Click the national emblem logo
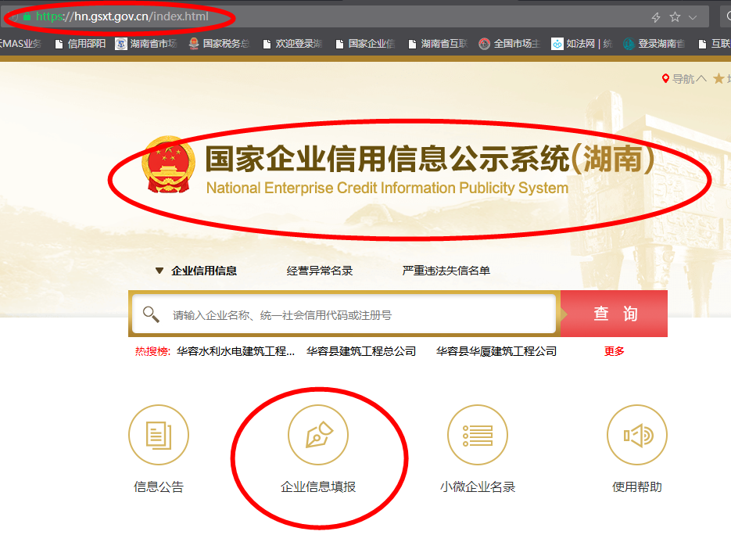This screenshot has height=560, width=731. click(168, 164)
